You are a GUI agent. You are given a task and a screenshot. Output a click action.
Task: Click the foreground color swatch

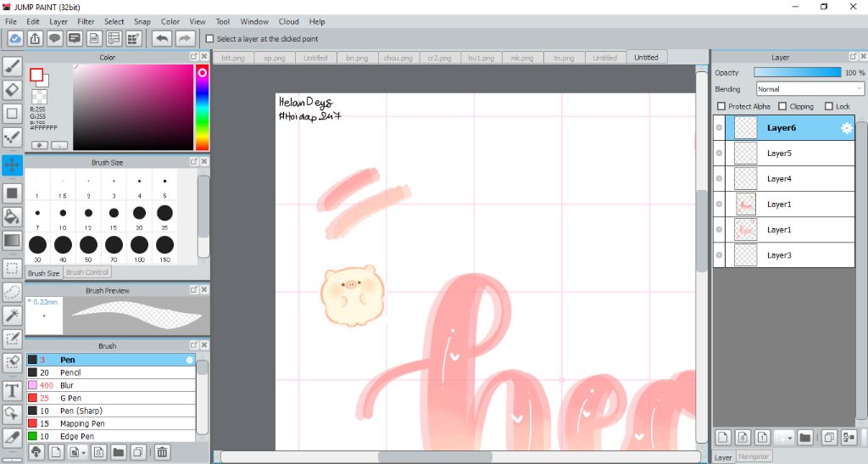coord(36,75)
